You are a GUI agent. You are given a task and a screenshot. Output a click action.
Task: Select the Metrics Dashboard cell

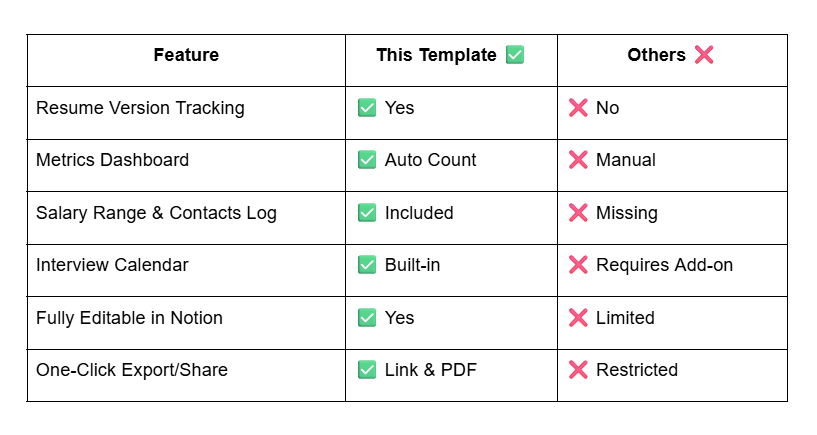[112, 160]
